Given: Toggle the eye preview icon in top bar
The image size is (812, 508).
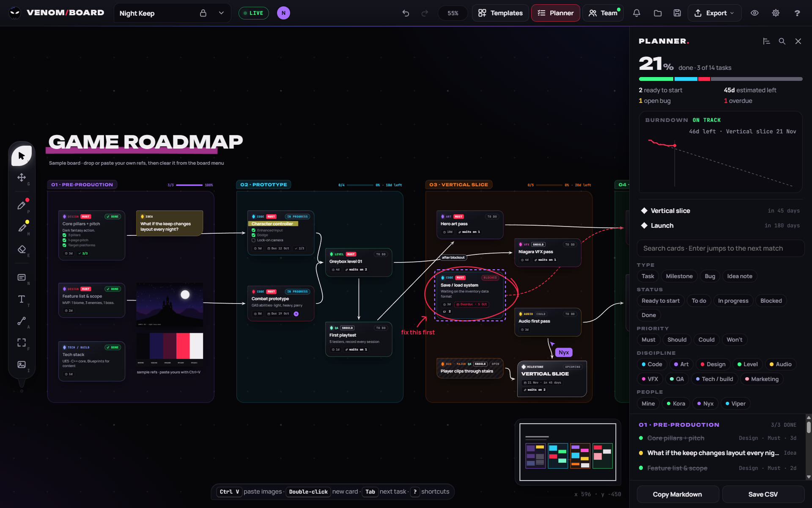Looking at the screenshot, I should tap(754, 13).
